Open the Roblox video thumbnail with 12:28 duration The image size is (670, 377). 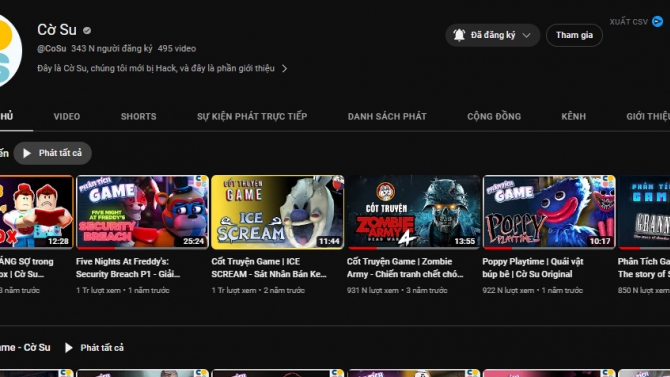click(36, 212)
